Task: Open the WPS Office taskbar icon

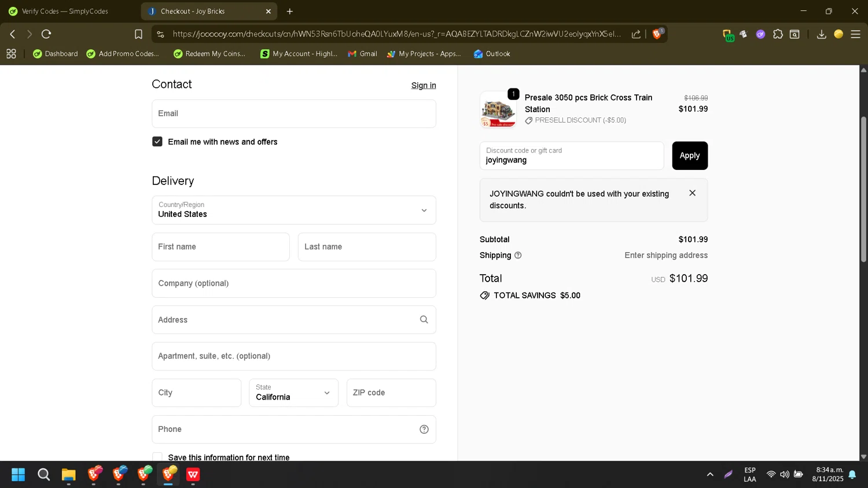Action: coord(193,475)
